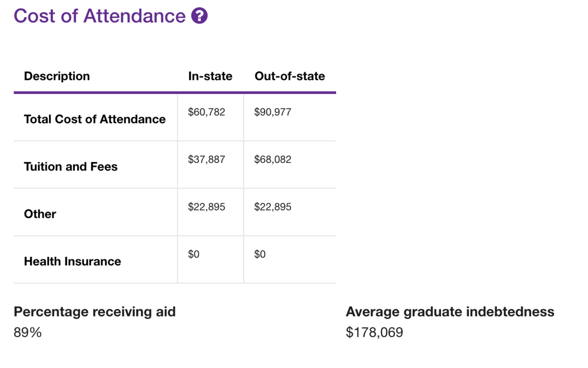This screenshot has height=368, width=588.
Task: Click the out-of-state Health Insurance $0 value
Action: coord(260,254)
